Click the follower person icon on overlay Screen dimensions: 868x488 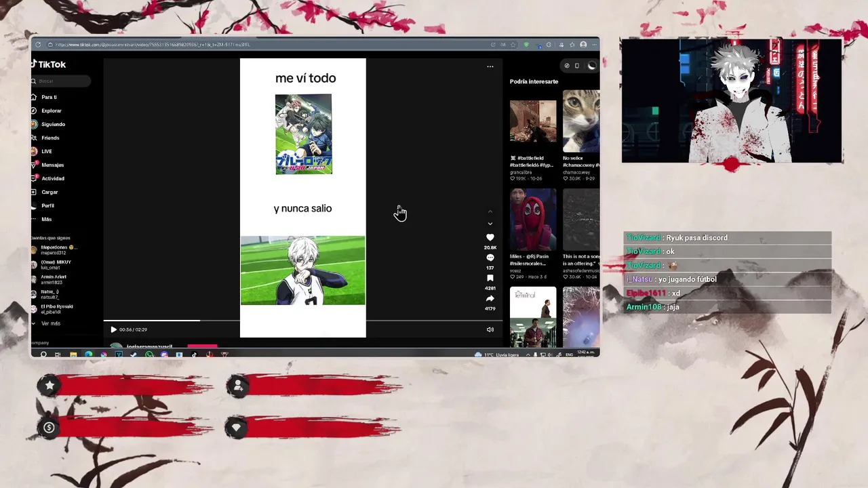[x=238, y=386]
